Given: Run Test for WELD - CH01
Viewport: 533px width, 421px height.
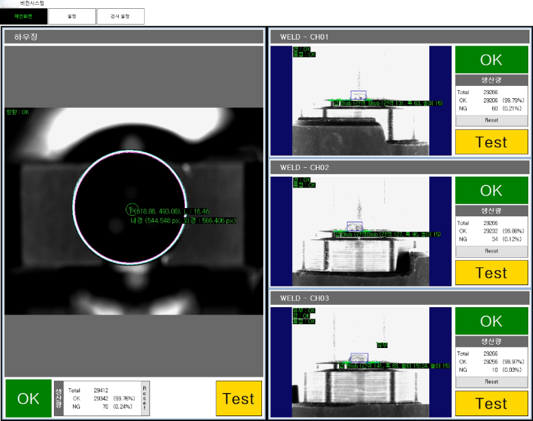Looking at the screenshot, I should pyautogui.click(x=491, y=142).
